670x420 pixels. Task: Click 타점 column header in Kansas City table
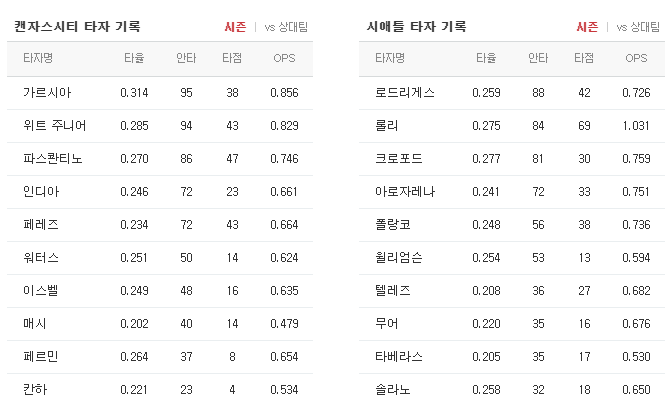232,58
